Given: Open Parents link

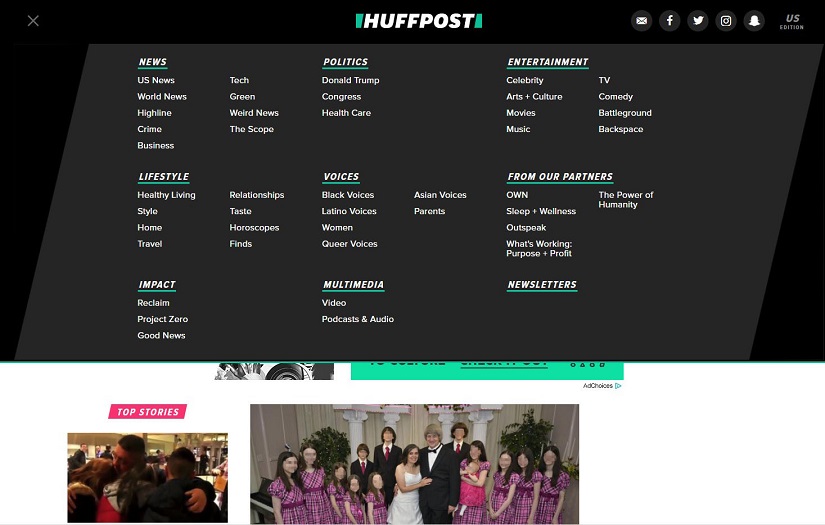Looking at the screenshot, I should [x=429, y=211].
